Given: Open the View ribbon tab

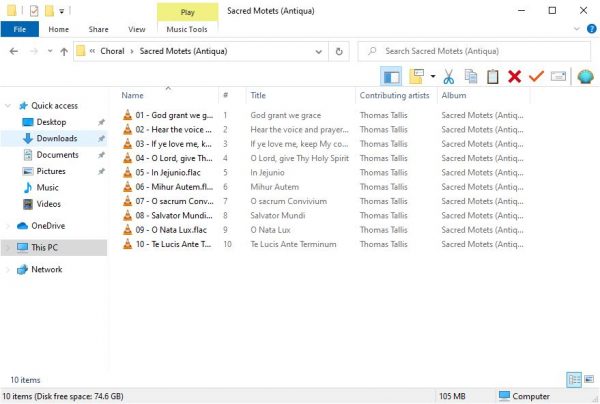Looking at the screenshot, I should click(x=137, y=29).
